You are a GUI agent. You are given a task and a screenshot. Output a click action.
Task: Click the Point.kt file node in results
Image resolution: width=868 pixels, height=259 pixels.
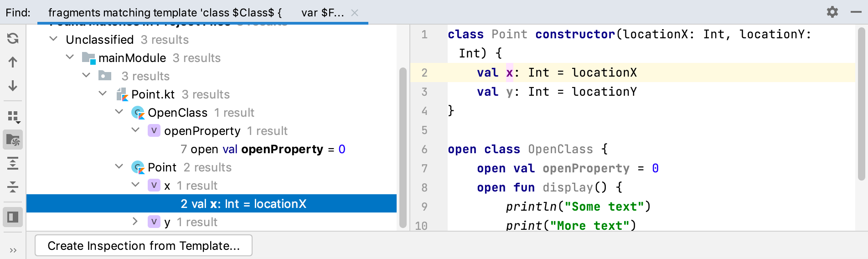[153, 94]
